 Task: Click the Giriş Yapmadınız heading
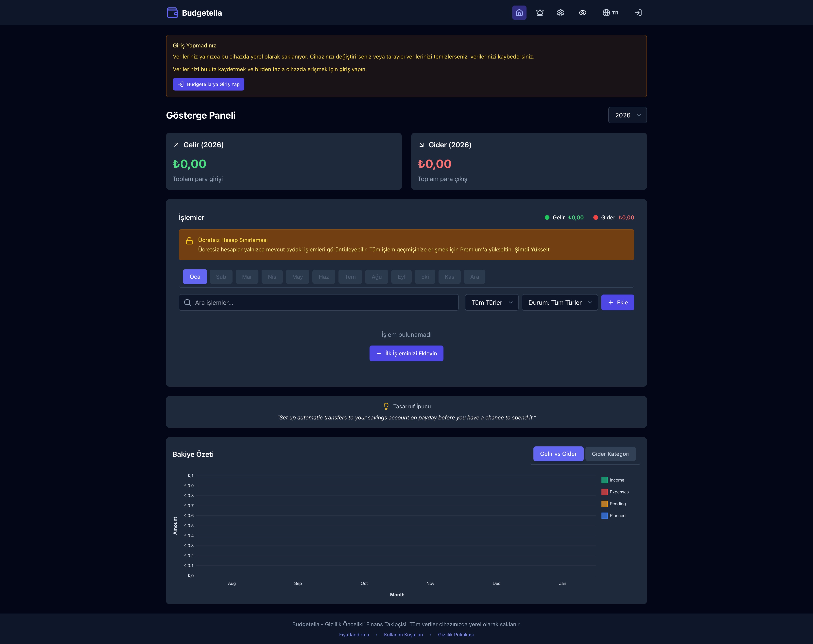pos(194,46)
